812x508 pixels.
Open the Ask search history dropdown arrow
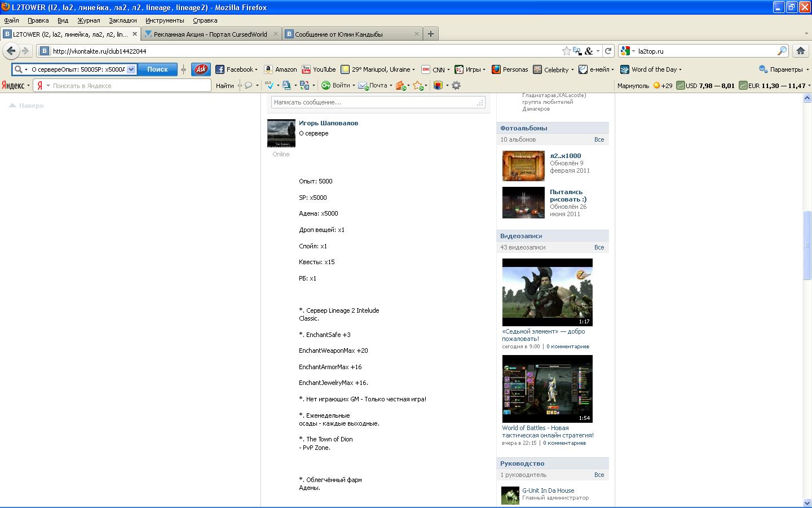click(131, 69)
